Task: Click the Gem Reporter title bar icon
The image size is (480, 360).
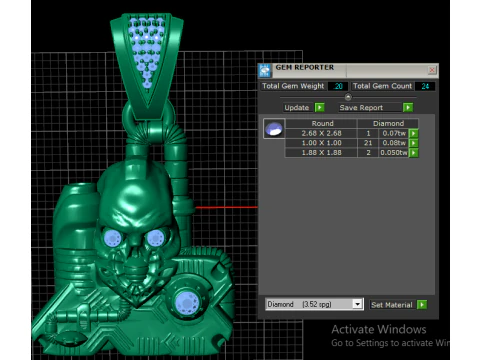Action: pos(265,71)
